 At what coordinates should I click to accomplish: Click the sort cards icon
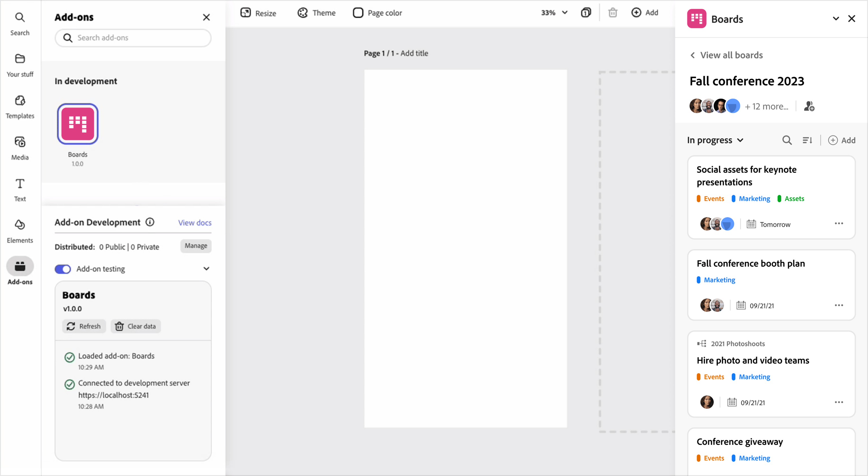tap(807, 140)
